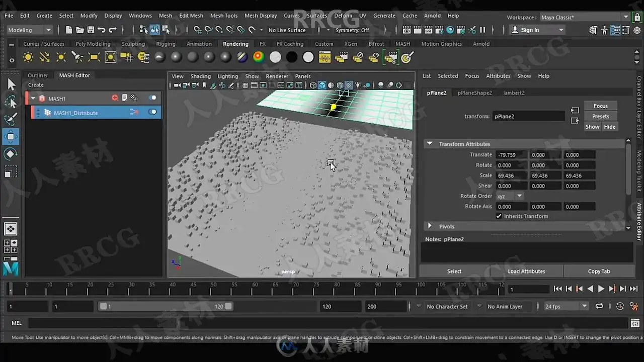This screenshot has width=644, height=362.
Task: Open the Rotate Order xyz dropdown
Action: (x=510, y=196)
